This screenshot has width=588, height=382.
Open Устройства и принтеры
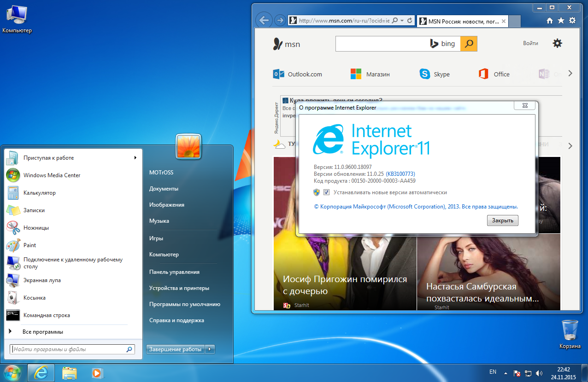179,288
